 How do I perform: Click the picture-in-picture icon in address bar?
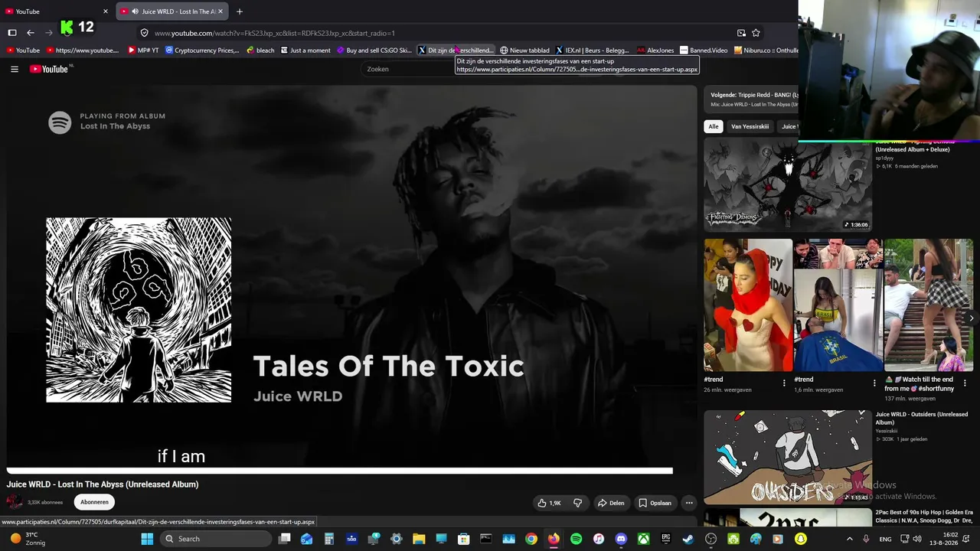pyautogui.click(x=741, y=33)
